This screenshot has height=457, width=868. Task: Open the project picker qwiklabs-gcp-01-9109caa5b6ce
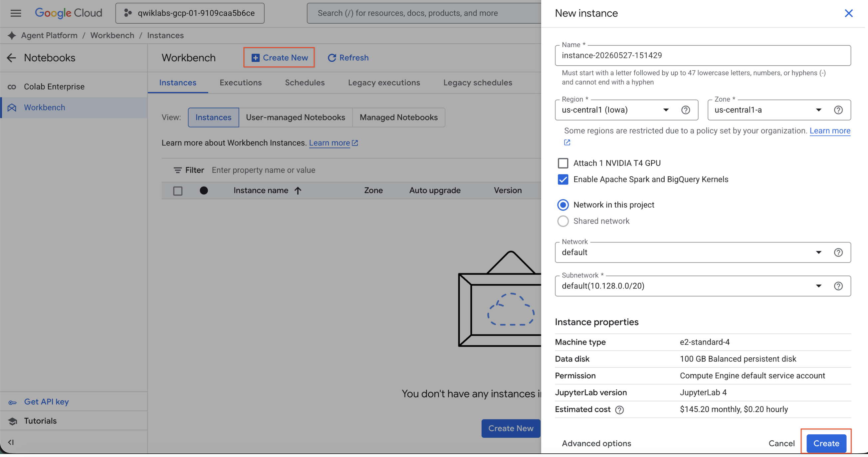coord(190,13)
